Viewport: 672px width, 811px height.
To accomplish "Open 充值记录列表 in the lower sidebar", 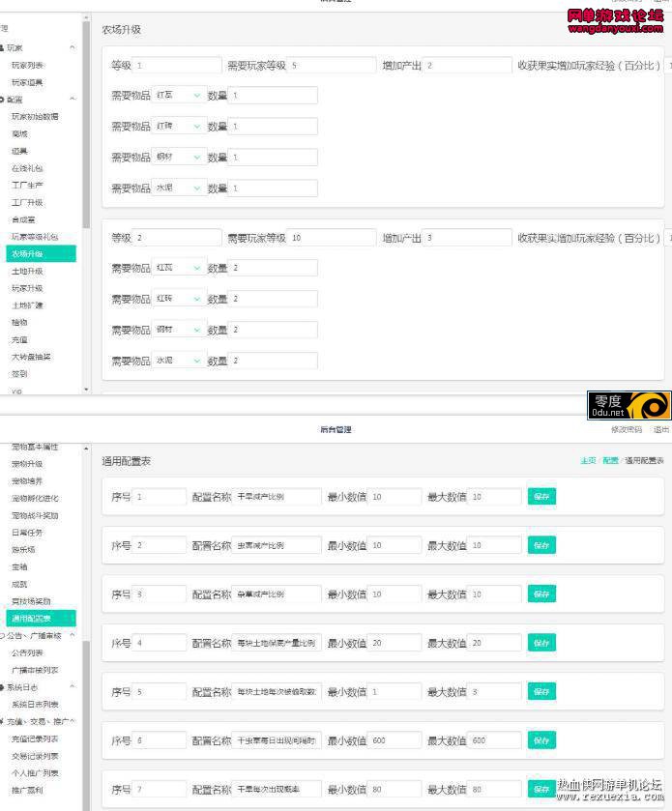I will (x=35, y=739).
